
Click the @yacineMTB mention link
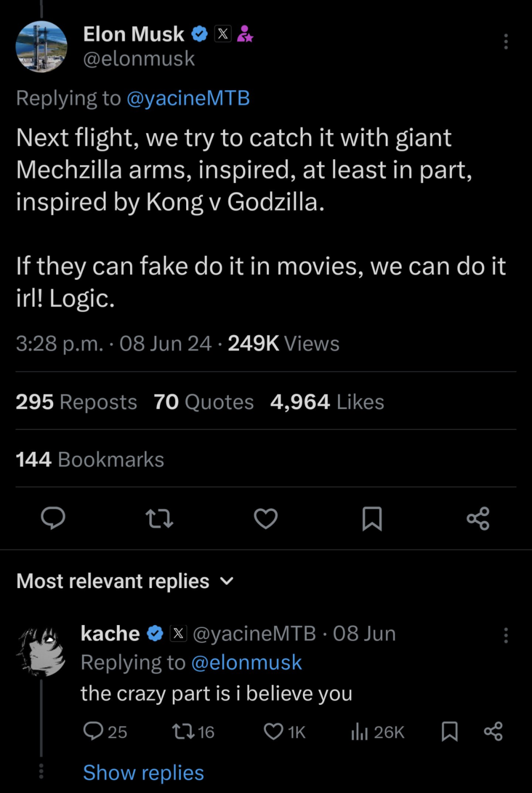pos(188,98)
